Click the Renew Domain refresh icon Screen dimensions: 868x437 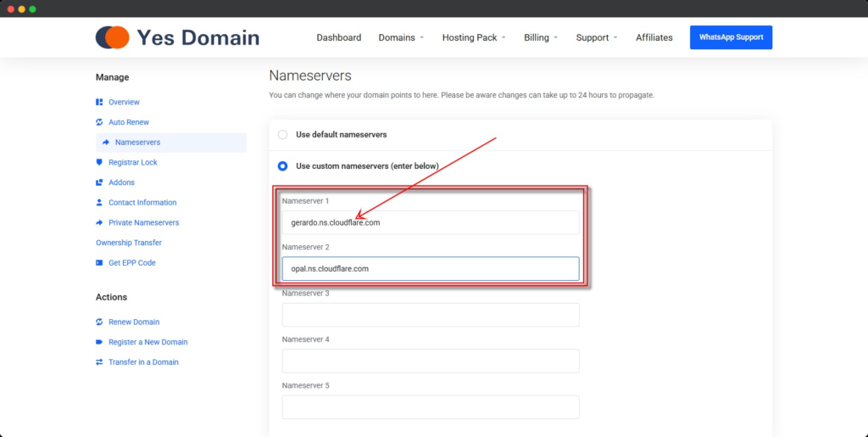coord(99,322)
